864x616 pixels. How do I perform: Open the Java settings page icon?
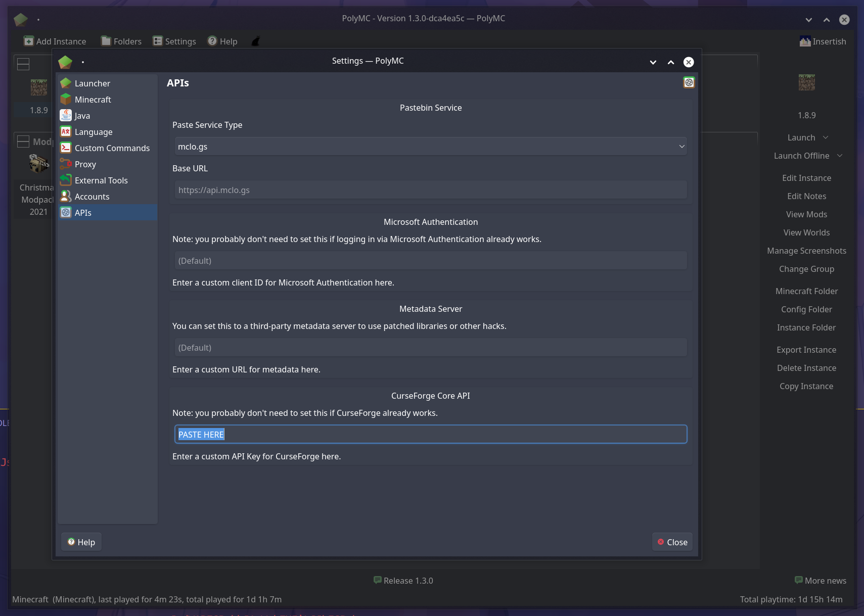tap(66, 116)
